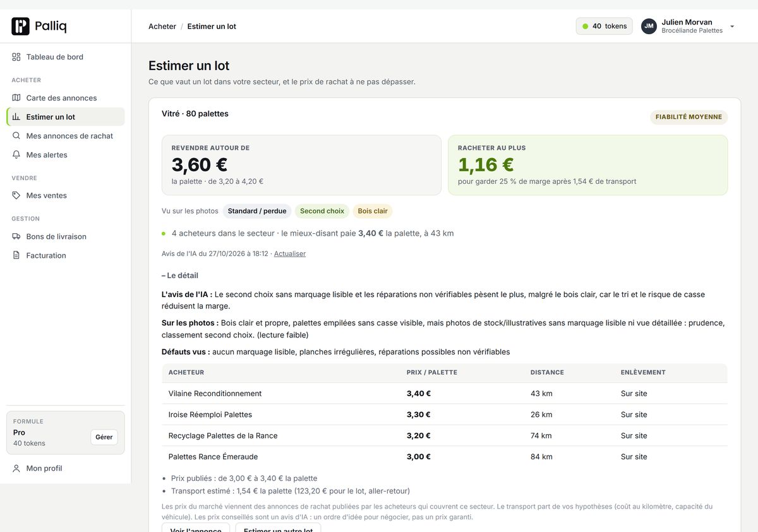
Task: Open Tableau de bord dashboard icon
Action: pos(16,57)
